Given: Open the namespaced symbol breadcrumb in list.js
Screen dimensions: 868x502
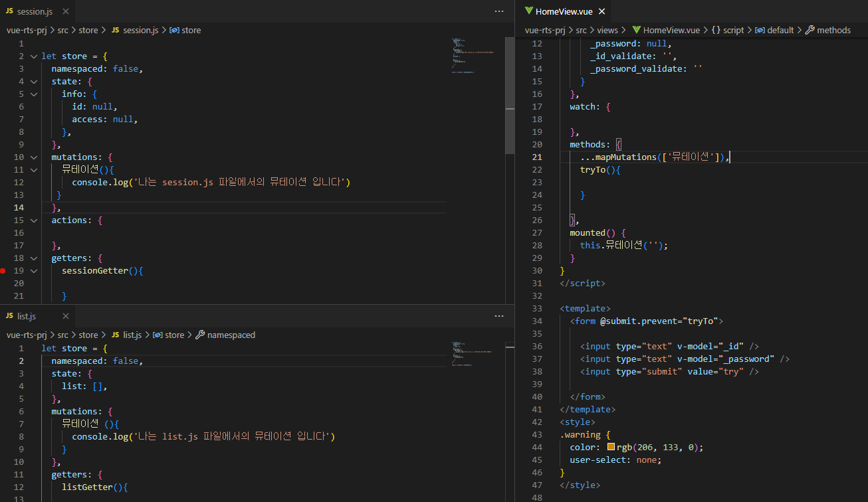Looking at the screenshot, I should click(225, 335).
